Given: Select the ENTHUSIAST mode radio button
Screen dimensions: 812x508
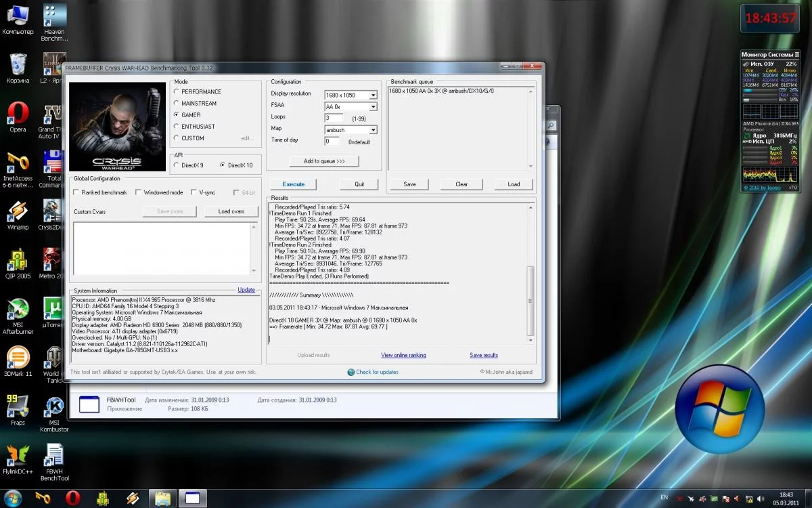Looking at the screenshot, I should tap(177, 127).
